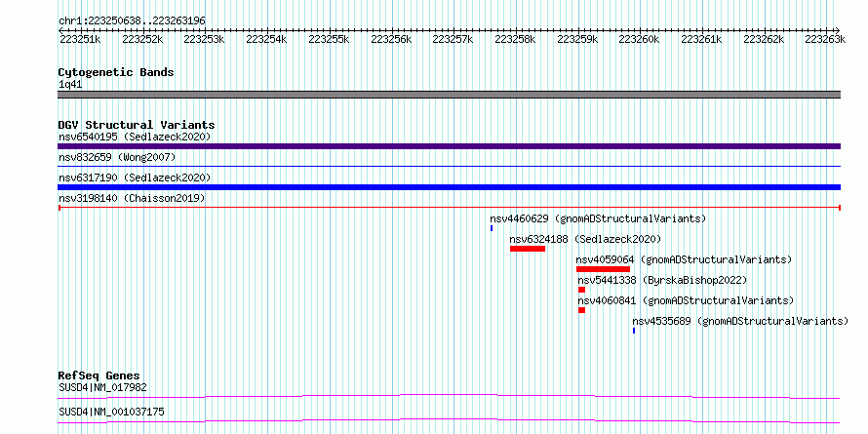This screenshot has height=434, width=868.
Task: Open SUSD4|NM_001037175 transcript label
Action: [x=111, y=412]
